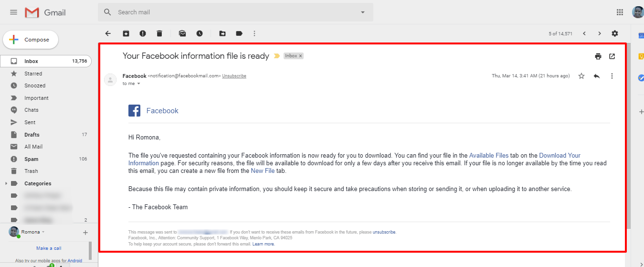Image resolution: width=644 pixels, height=267 pixels.
Task: Open the Spam folder
Action: click(46, 159)
